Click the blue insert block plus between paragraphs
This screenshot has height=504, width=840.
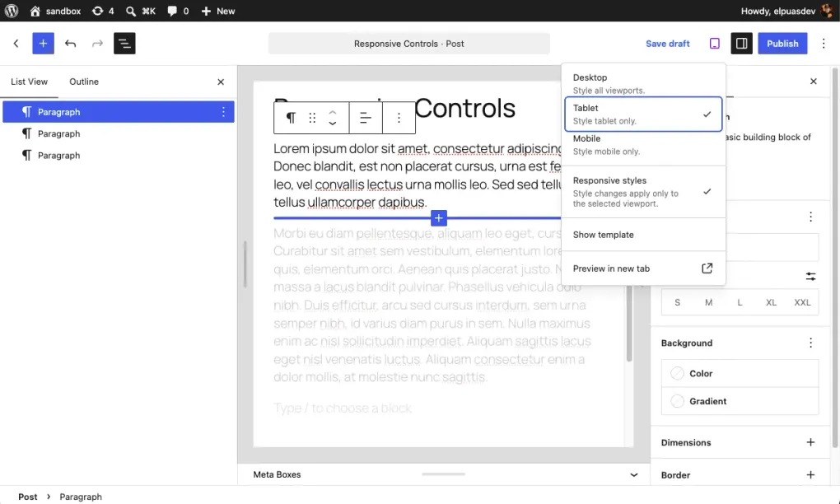[x=439, y=218]
